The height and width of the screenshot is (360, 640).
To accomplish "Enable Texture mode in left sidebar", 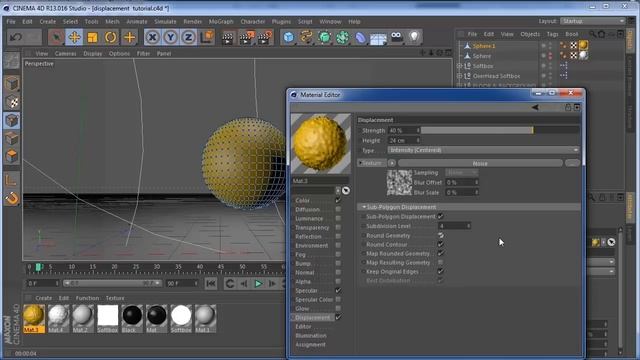I will tap(12, 102).
